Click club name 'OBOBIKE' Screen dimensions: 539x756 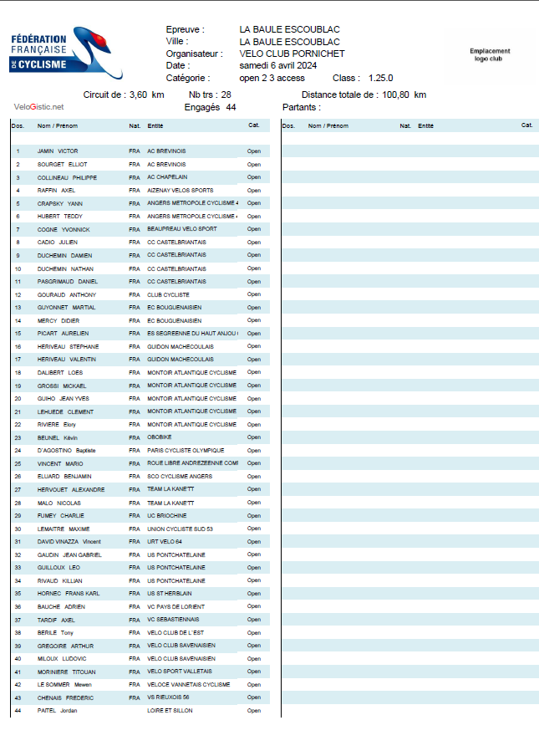(x=160, y=437)
